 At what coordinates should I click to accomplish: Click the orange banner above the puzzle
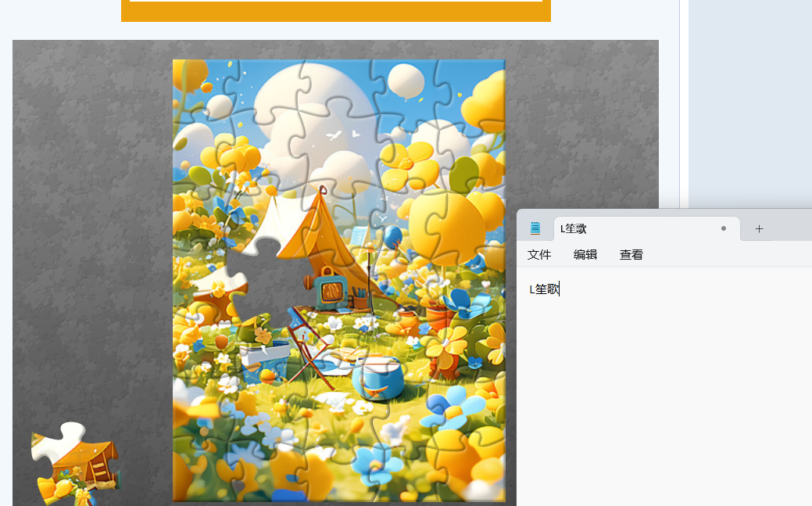[336, 12]
